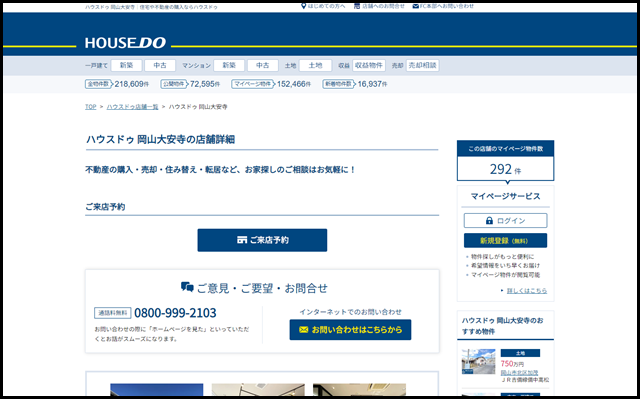Open the 750万円 land property thumbnail
This screenshot has width=640, height=399.
(478, 361)
